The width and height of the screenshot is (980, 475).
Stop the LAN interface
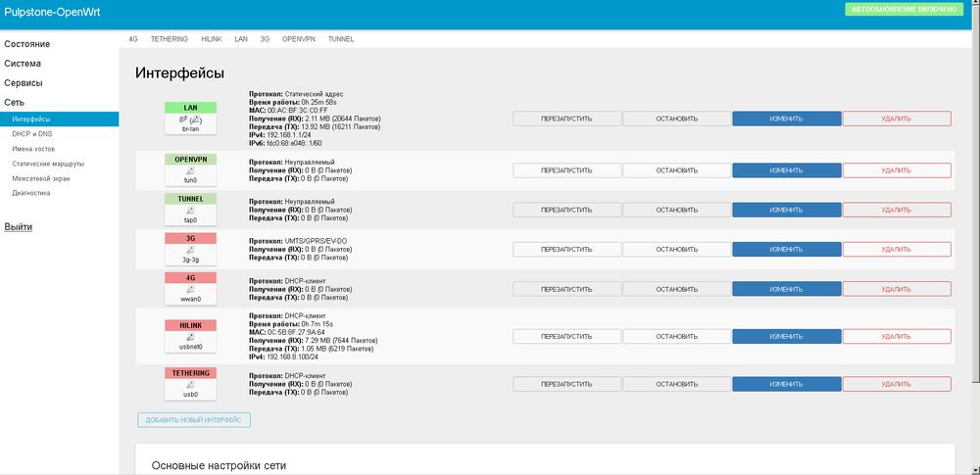(x=677, y=119)
